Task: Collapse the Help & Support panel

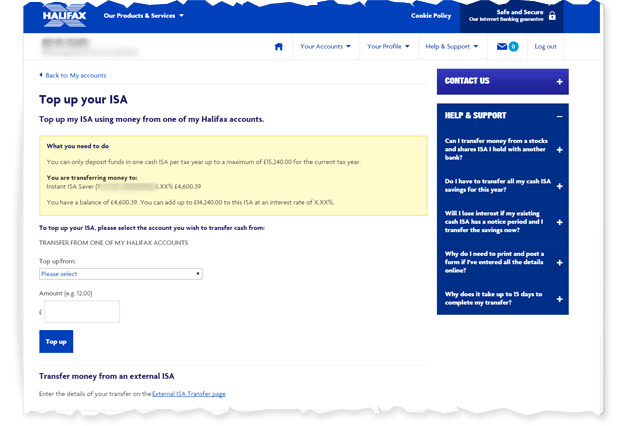Action: click(x=559, y=117)
